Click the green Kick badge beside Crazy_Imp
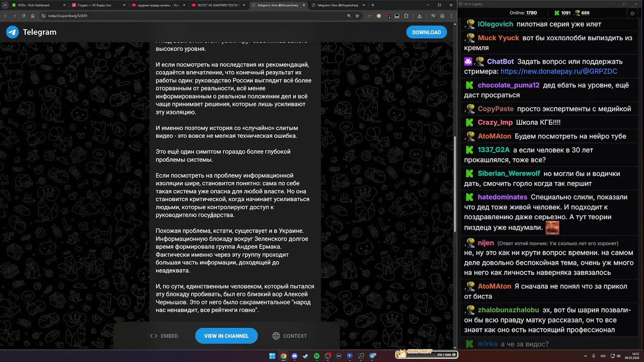Screen dimensions: 644x362 tap(469, 122)
